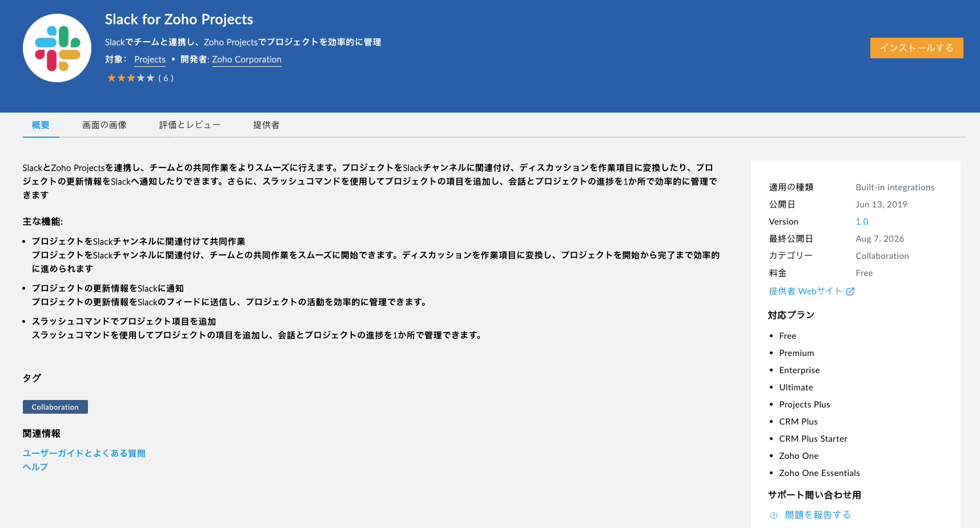
Task: Open the 提供者 Webサイト link
Action: (805, 291)
